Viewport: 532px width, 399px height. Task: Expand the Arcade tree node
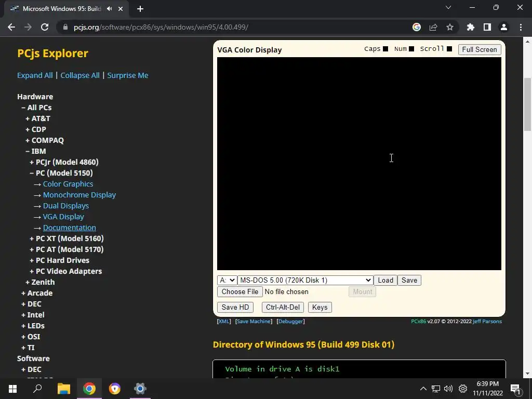[x=37, y=293]
